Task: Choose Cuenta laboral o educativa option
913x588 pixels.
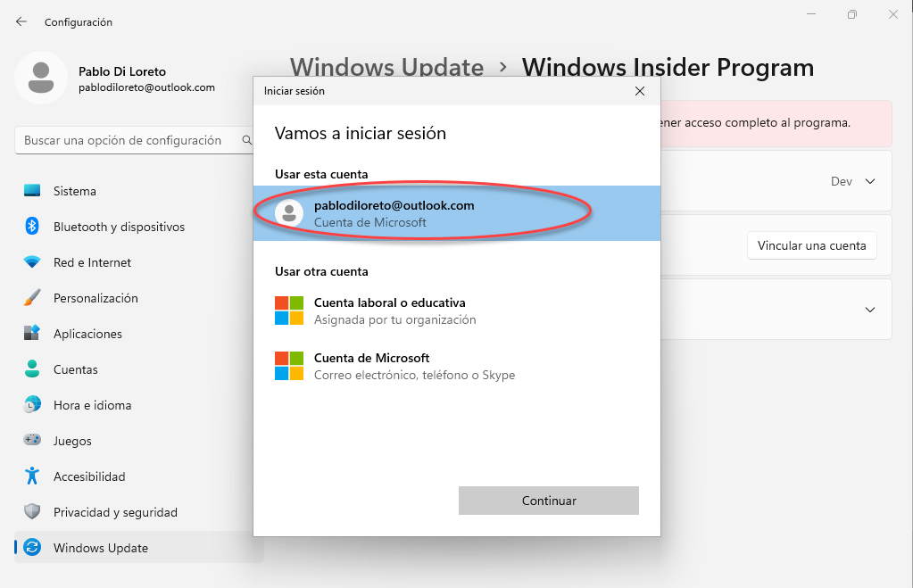Action: [389, 311]
